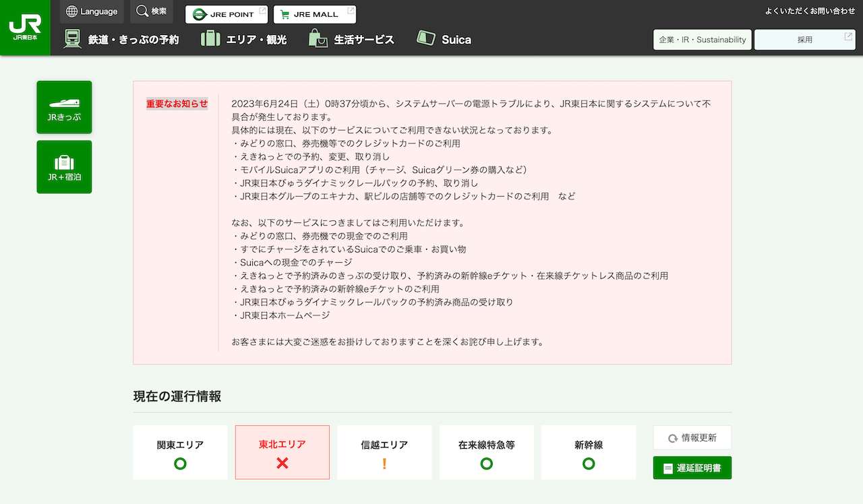The image size is (863, 504).
Task: Open the JRきっぷ side button
Action: click(x=64, y=107)
